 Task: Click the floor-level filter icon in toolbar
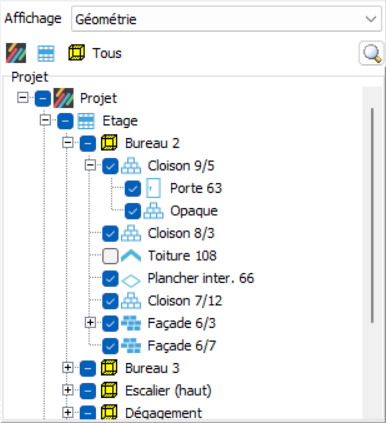46,53
